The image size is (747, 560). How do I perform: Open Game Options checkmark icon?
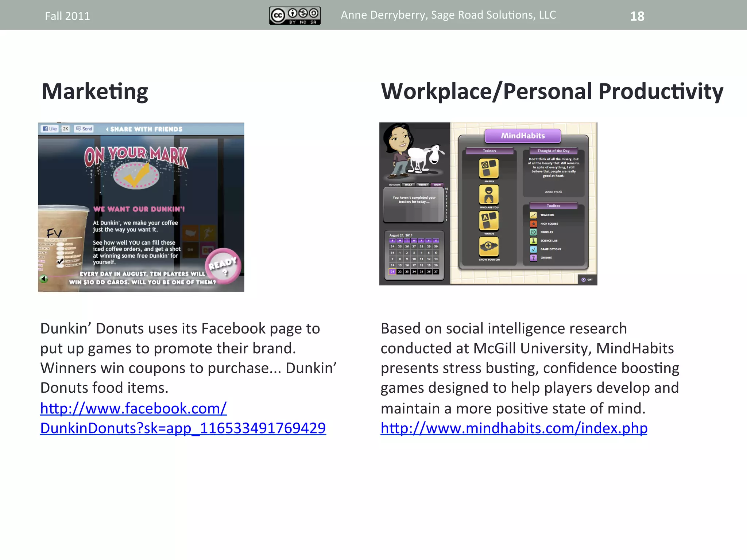pos(533,249)
